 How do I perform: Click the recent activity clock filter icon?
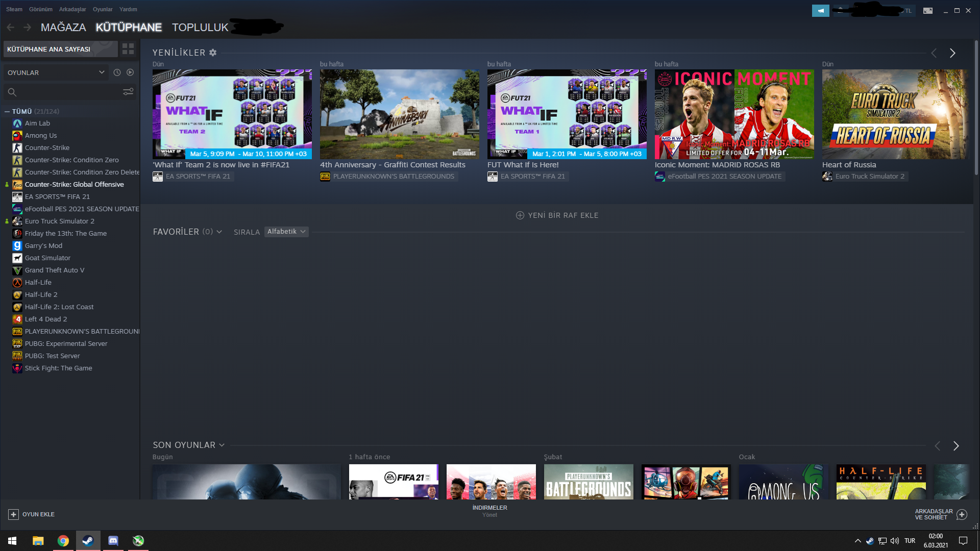coord(117,72)
